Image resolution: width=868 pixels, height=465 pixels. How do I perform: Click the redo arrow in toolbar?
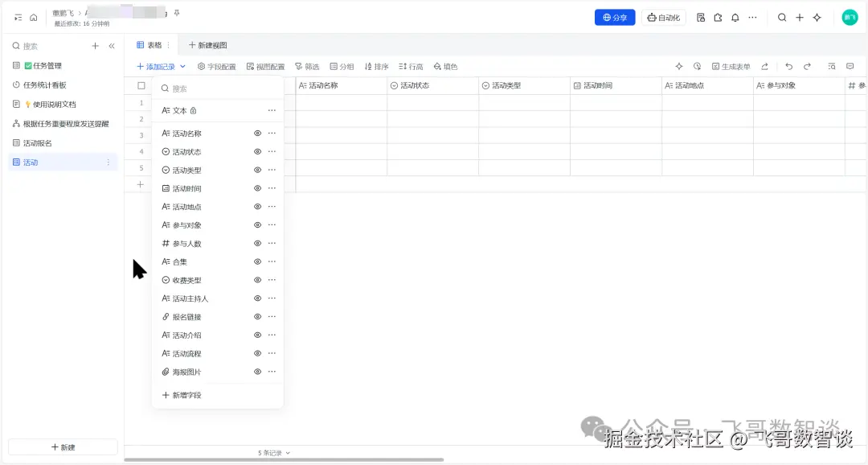(807, 67)
